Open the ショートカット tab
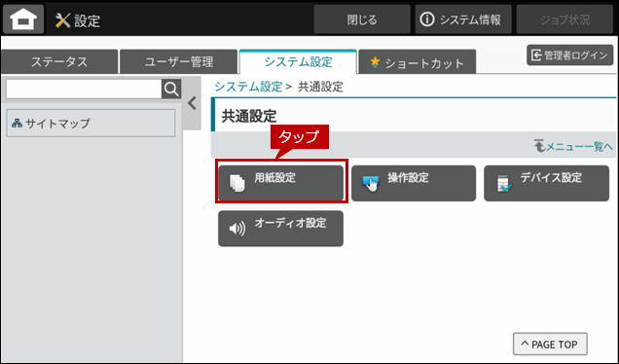Viewport: 619px width, 364px height. pyautogui.click(x=418, y=62)
